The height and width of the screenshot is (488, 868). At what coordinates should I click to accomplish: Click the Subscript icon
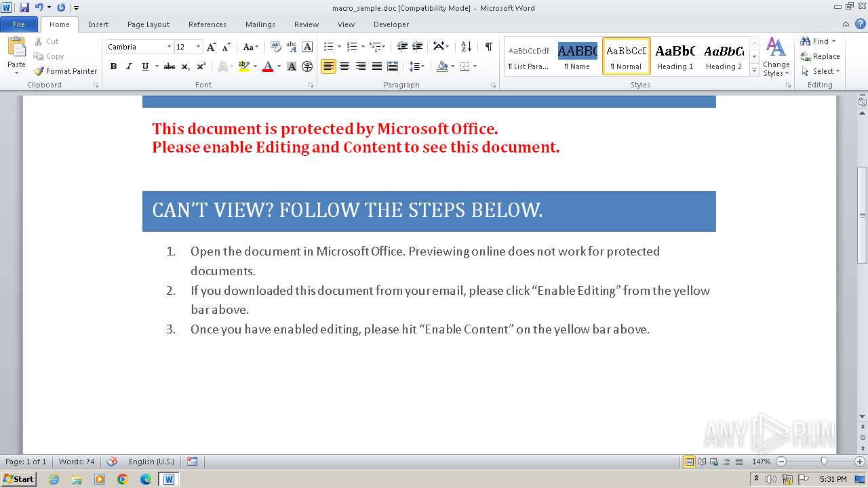point(186,66)
